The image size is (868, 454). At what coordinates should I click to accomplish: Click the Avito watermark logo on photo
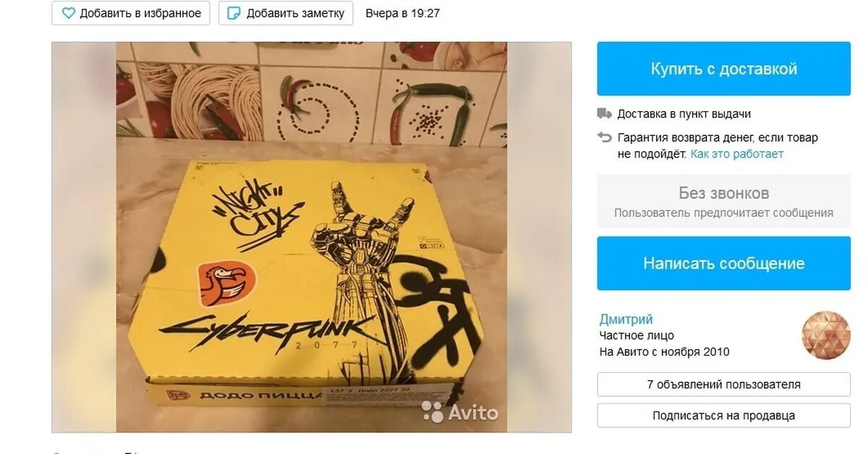point(460,412)
